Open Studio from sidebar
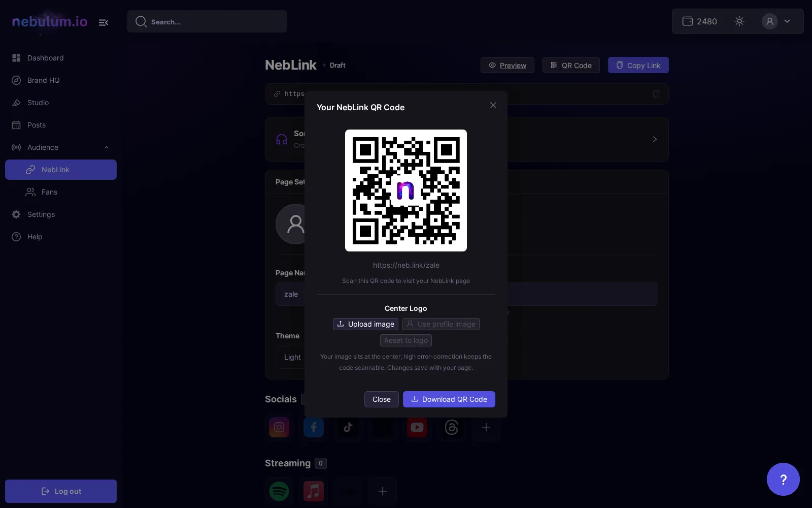This screenshot has height=508, width=812. pyautogui.click(x=61, y=103)
